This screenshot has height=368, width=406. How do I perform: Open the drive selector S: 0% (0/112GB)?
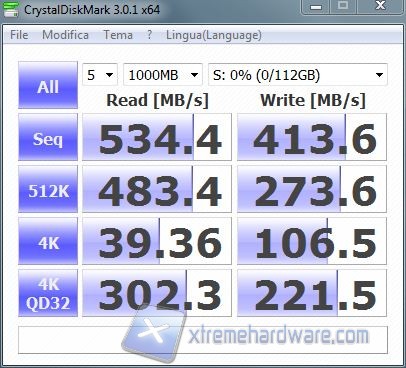click(x=298, y=75)
